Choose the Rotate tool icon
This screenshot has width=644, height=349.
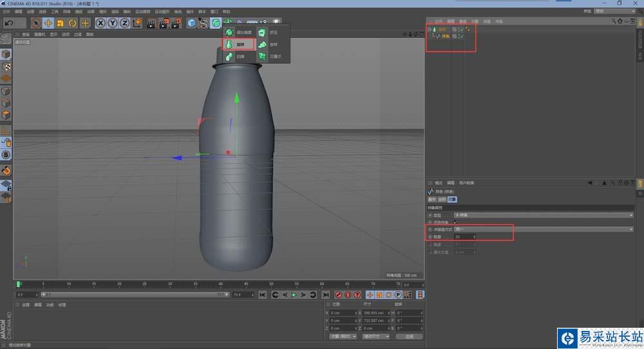(x=72, y=23)
